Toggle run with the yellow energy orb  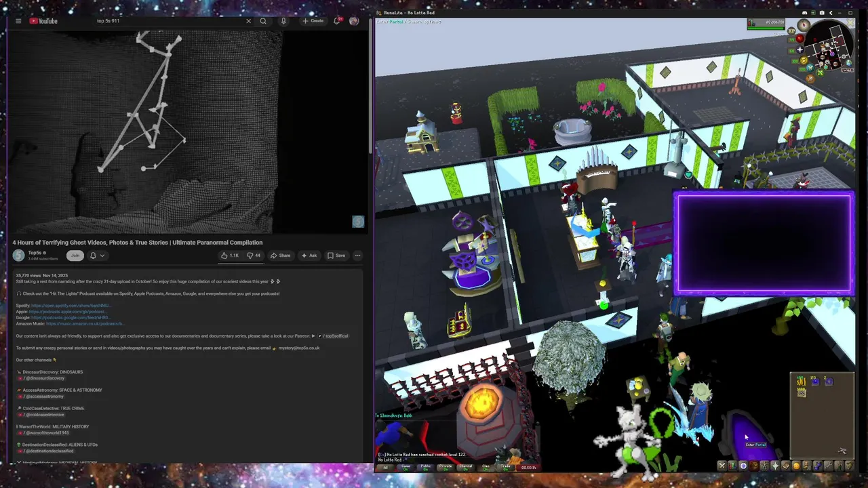click(x=804, y=60)
